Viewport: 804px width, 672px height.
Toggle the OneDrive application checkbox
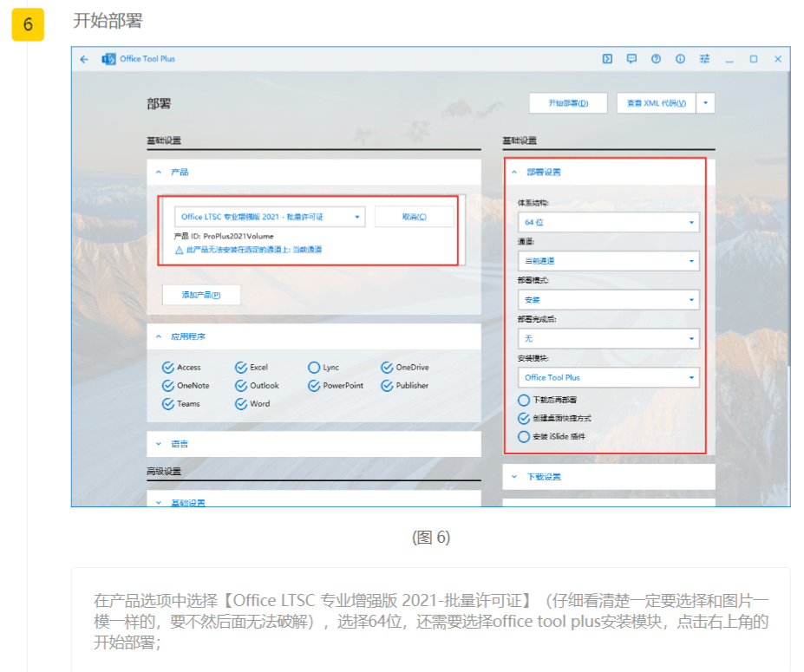coord(387,368)
